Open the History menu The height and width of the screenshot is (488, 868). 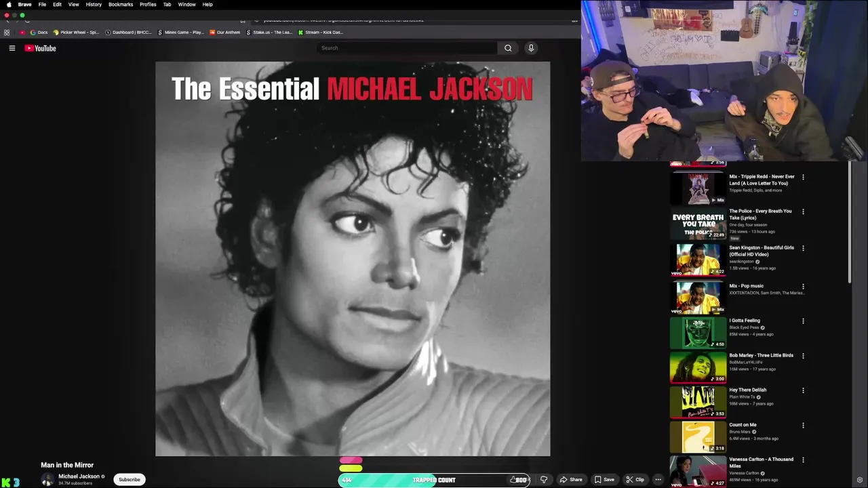pos(94,4)
